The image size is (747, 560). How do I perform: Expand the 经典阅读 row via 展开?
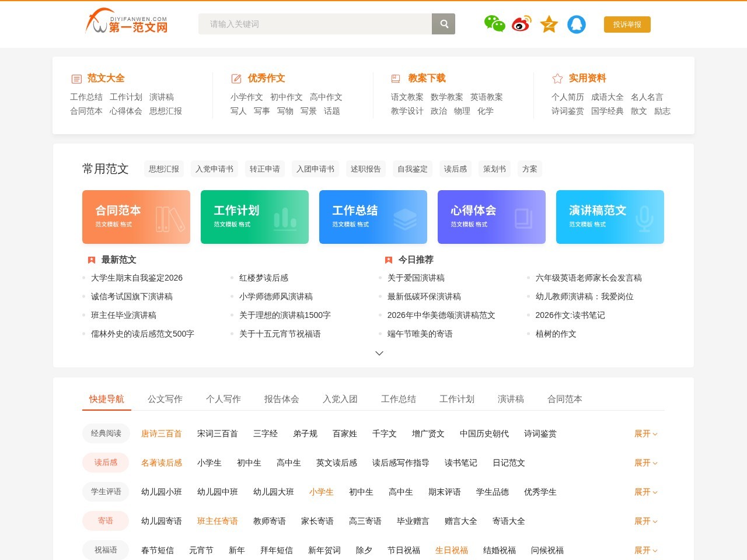point(645,433)
